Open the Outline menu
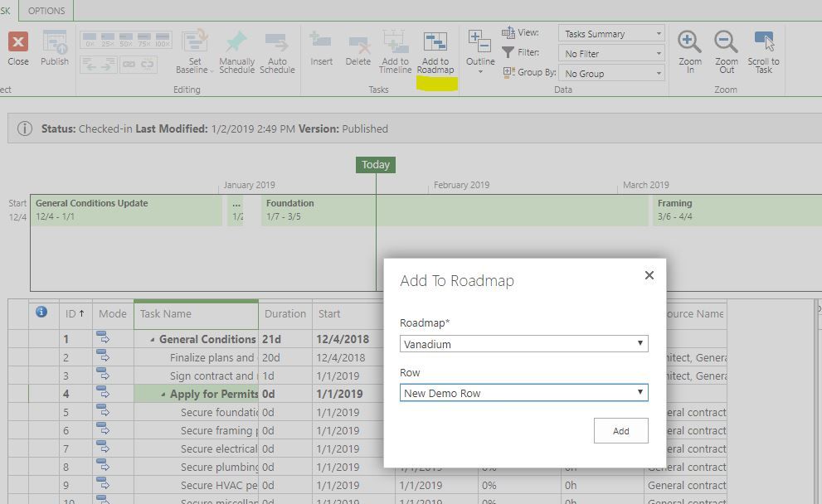The width and height of the screenshot is (822, 504). pyautogui.click(x=480, y=51)
